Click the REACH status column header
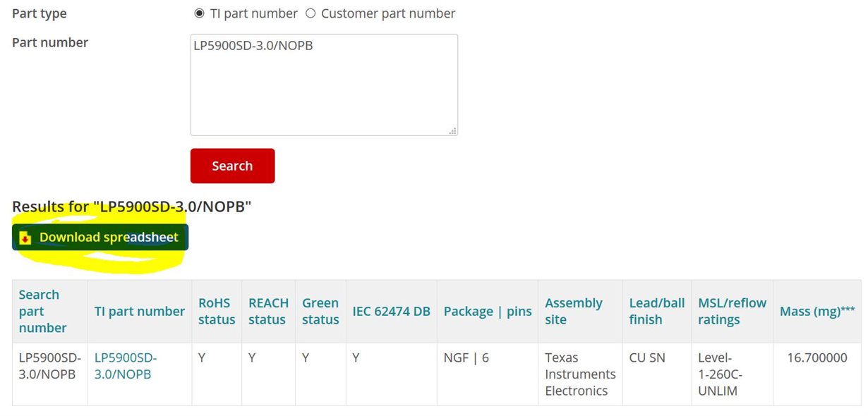Screen dimensions: 868x416 tap(268, 311)
